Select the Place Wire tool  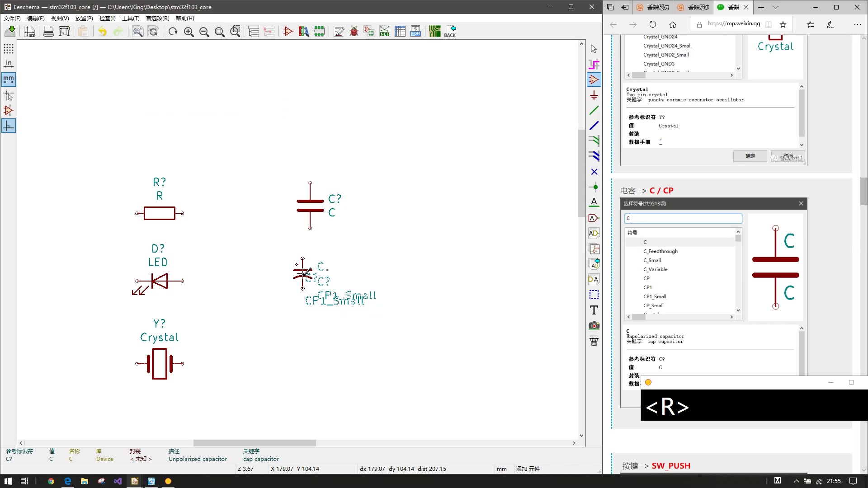tap(594, 110)
